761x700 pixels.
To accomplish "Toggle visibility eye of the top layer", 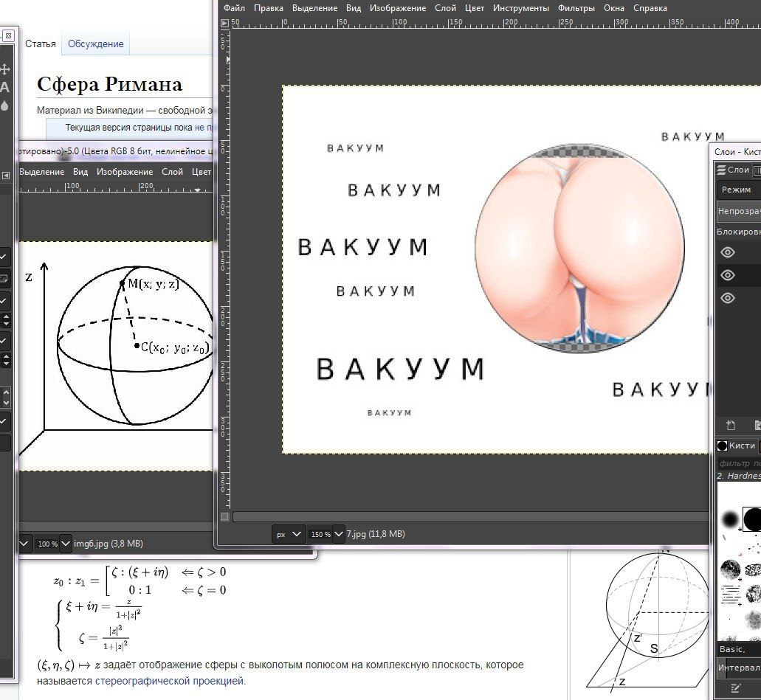I will 728,252.
